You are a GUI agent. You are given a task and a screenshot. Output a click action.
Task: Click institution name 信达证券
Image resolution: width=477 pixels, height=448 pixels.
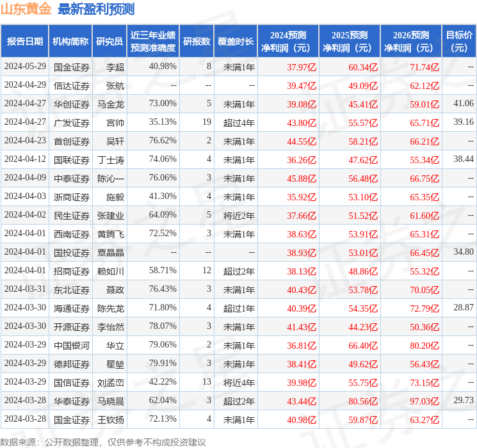(72, 86)
